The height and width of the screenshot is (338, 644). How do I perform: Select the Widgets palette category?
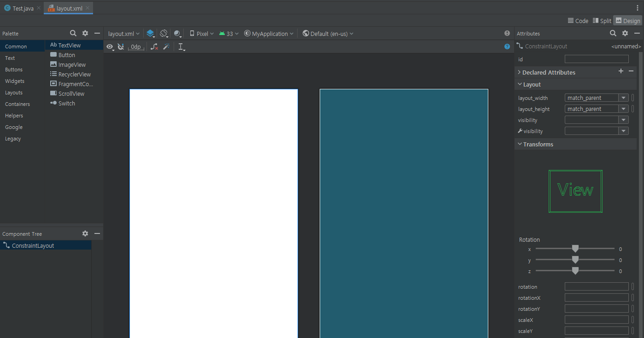23,81
